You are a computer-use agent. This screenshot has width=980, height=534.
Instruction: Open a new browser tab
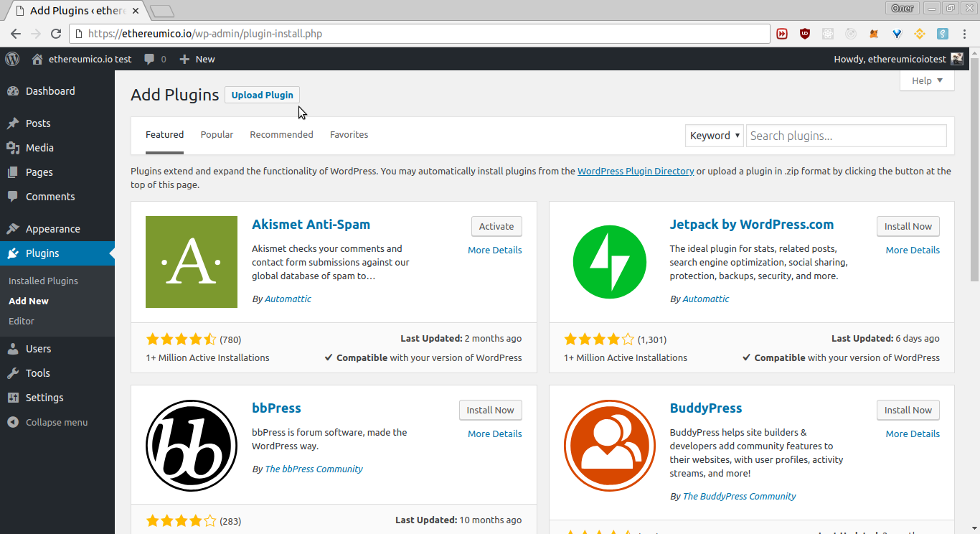[163, 11]
